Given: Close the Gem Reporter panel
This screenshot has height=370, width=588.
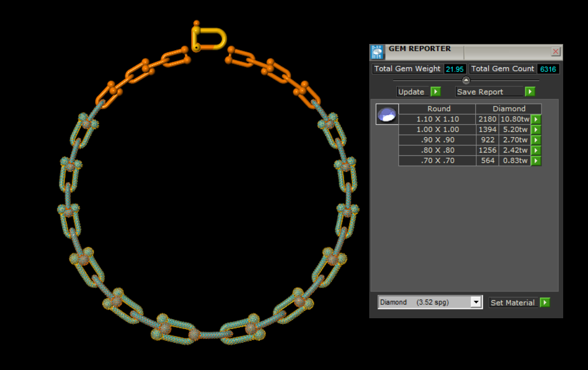Looking at the screenshot, I should point(555,51).
